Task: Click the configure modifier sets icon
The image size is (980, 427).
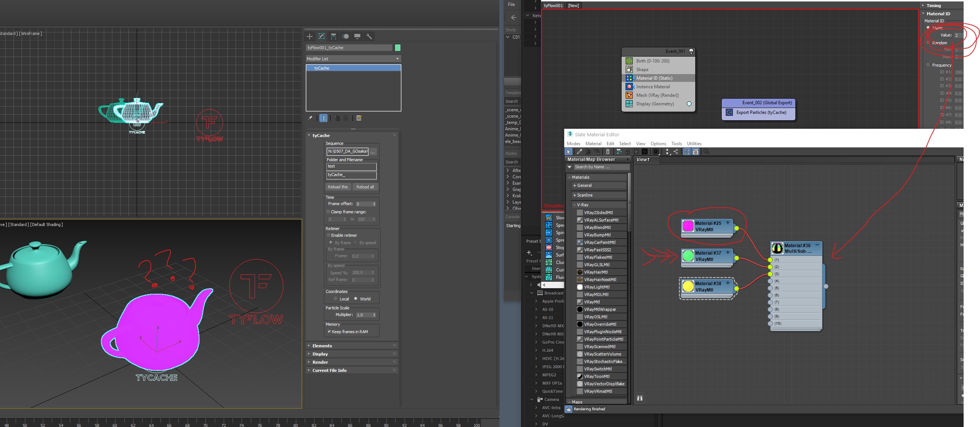Action: (x=359, y=118)
